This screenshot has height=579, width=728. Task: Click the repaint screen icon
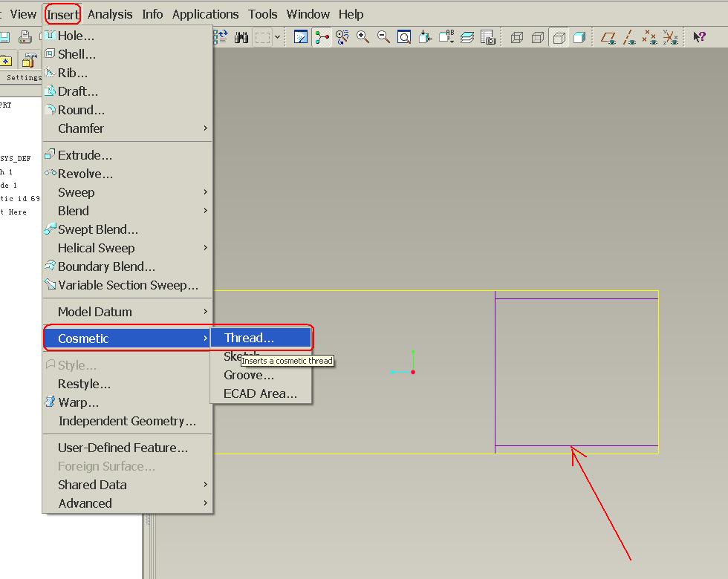[x=301, y=37]
